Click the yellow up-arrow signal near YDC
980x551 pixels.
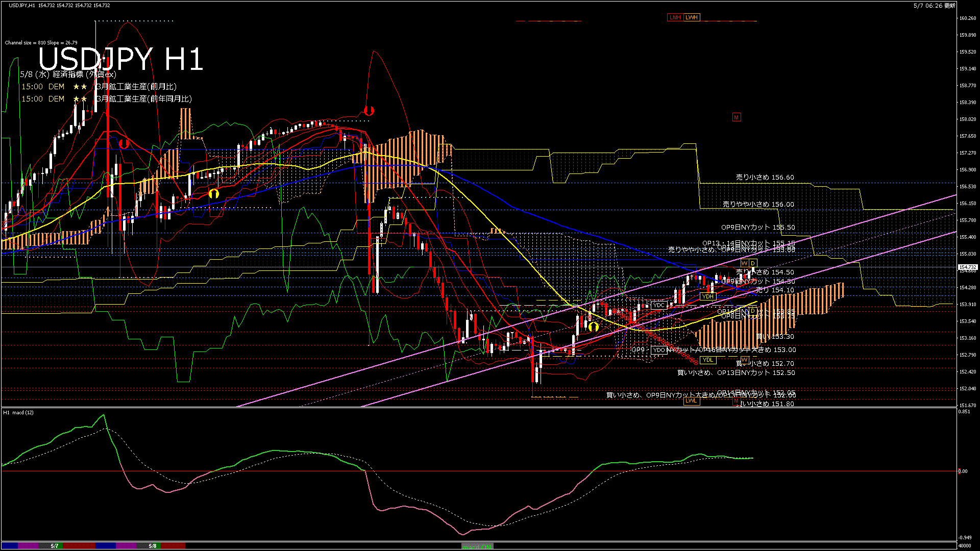[x=593, y=327]
